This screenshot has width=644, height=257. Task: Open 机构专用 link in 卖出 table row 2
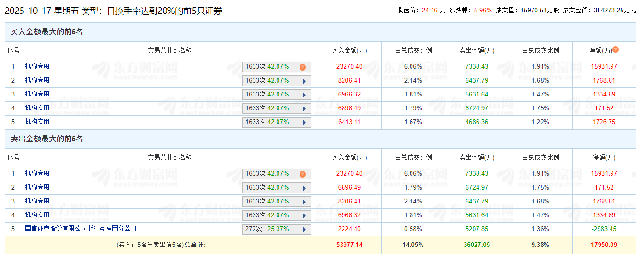point(37,187)
